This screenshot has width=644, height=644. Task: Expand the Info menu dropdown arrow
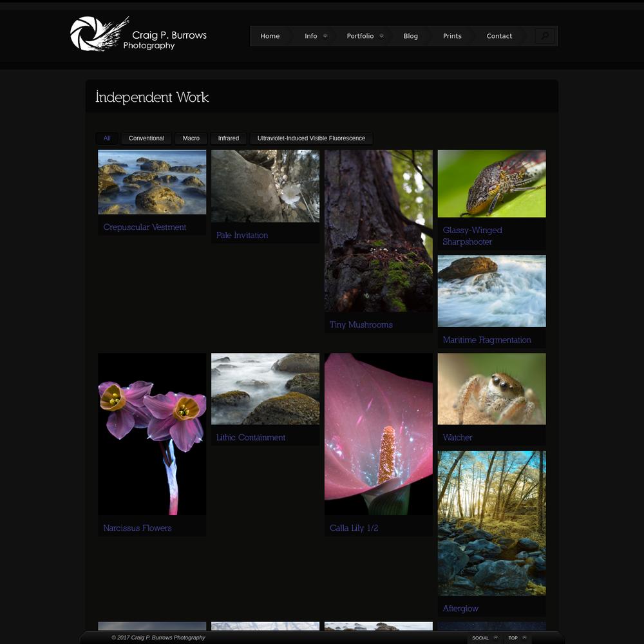325,35
